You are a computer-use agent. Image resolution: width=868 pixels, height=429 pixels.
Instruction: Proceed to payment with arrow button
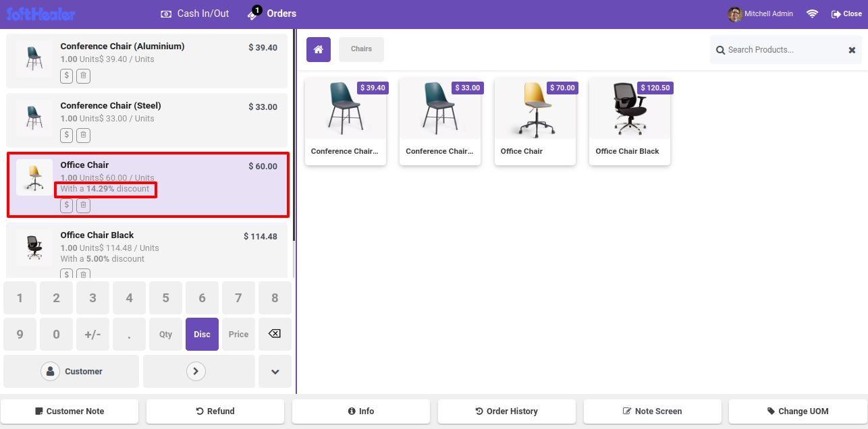pos(199,372)
